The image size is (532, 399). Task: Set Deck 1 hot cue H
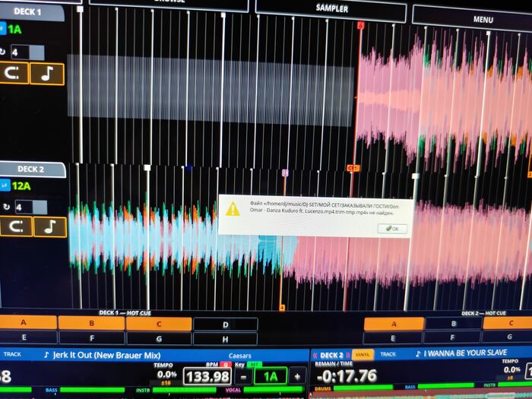tap(225, 339)
